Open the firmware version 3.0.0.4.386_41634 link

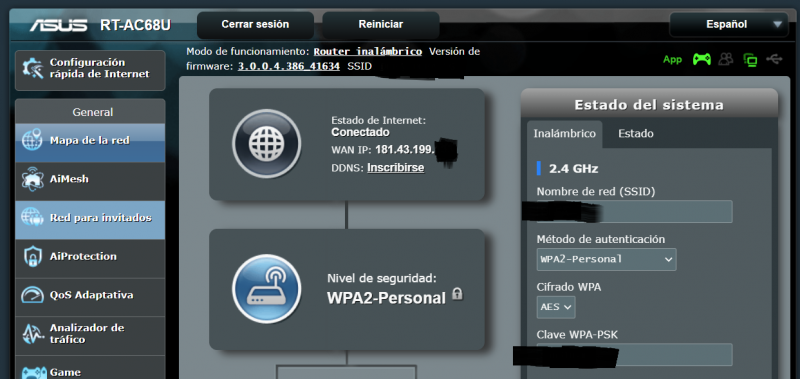[289, 66]
